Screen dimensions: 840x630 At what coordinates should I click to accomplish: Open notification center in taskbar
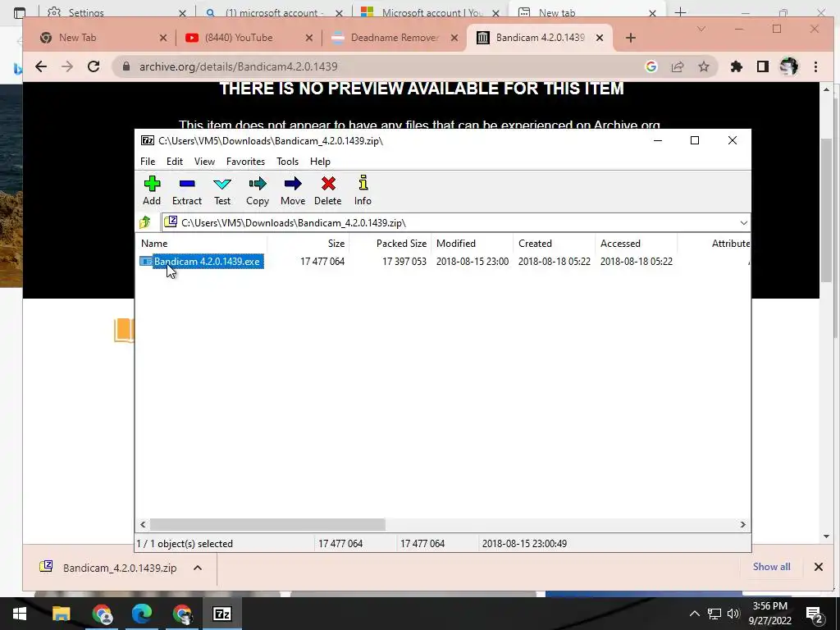[x=815, y=614]
